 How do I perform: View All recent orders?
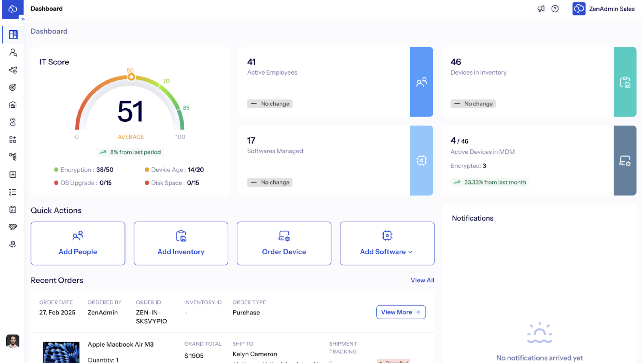(422, 280)
